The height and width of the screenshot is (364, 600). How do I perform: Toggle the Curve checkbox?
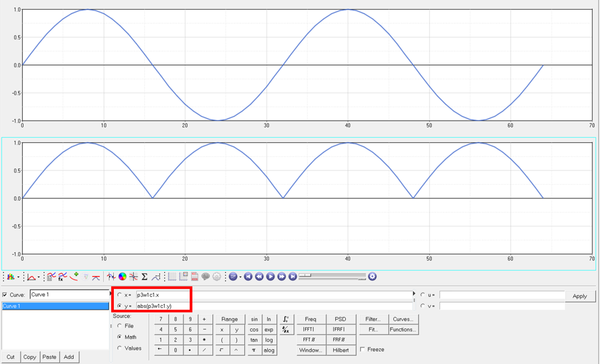pos(5,295)
